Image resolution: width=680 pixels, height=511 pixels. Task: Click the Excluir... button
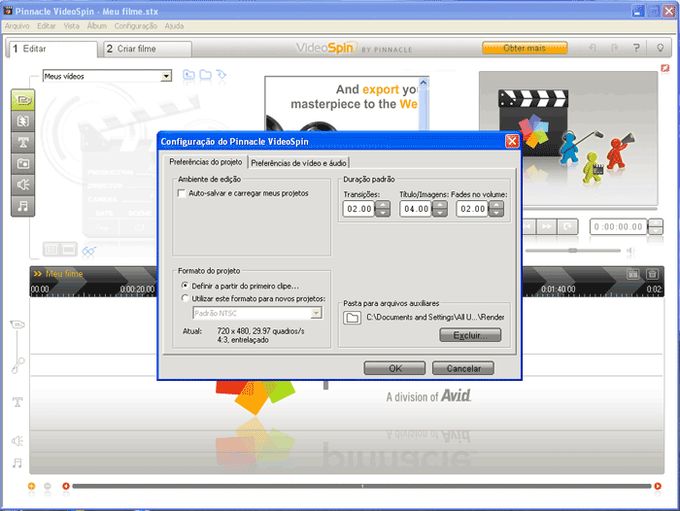470,335
